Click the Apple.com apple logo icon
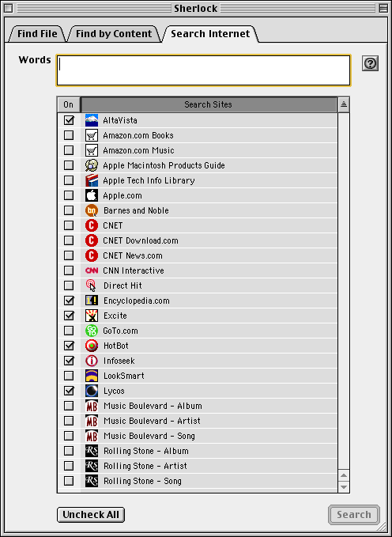The height and width of the screenshot is (537, 392). click(x=92, y=195)
